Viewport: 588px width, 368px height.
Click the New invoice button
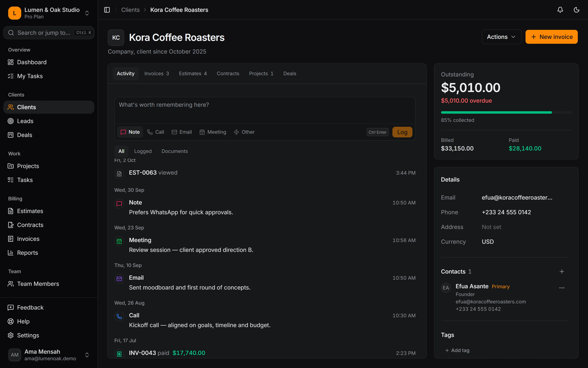(551, 37)
